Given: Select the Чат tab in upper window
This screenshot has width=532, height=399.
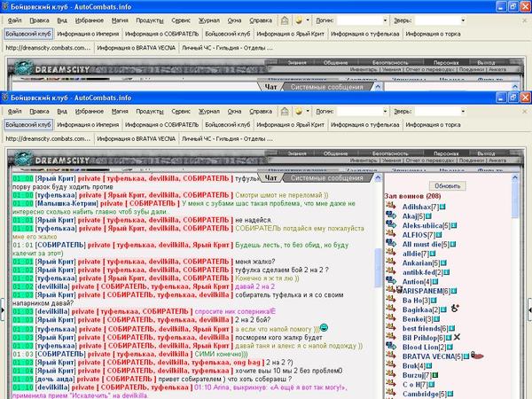Looking at the screenshot, I should coord(270,87).
